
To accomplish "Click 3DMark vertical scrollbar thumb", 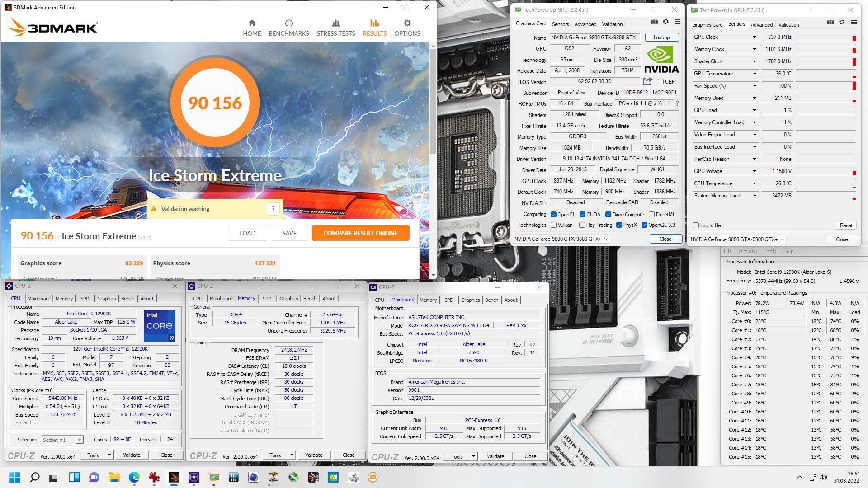I will tap(433, 102).
